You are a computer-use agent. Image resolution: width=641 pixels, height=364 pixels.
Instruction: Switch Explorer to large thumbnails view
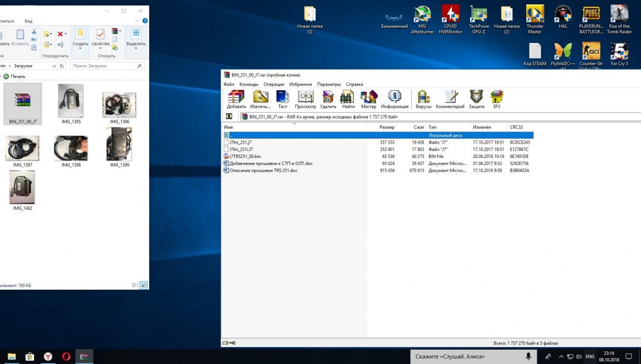[x=144, y=286]
